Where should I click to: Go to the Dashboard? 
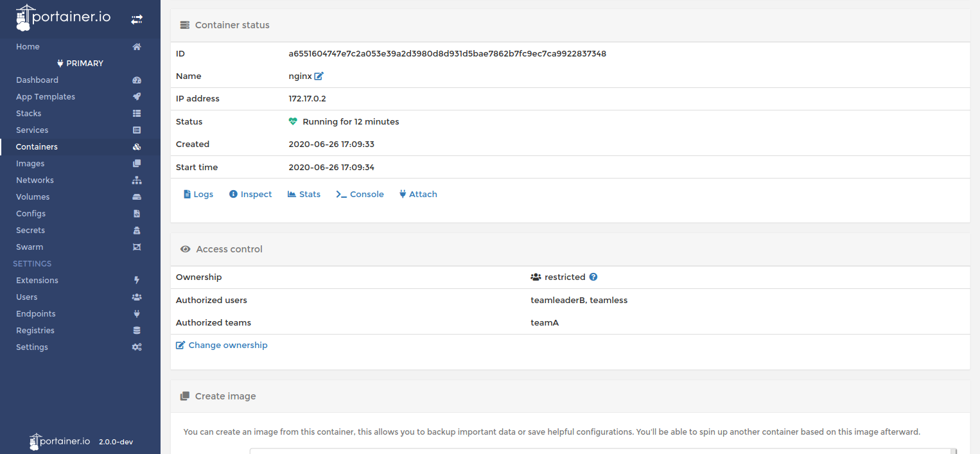click(37, 80)
